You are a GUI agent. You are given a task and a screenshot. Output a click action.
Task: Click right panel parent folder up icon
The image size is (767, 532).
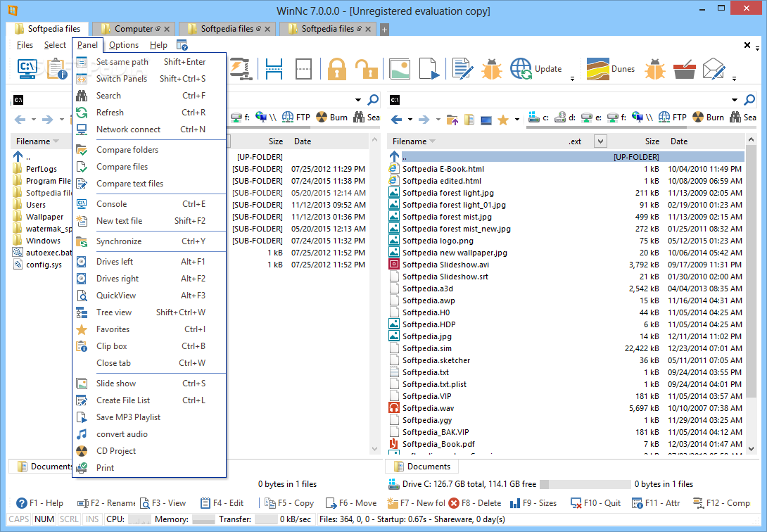[x=452, y=119]
